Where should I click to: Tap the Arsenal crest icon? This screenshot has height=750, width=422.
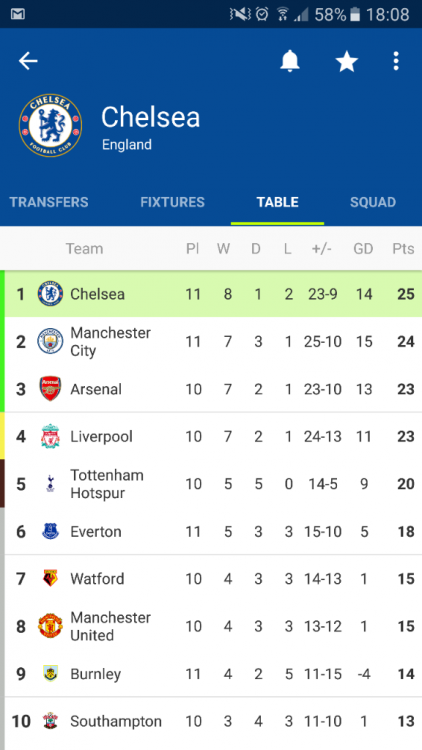pyautogui.click(x=50, y=388)
